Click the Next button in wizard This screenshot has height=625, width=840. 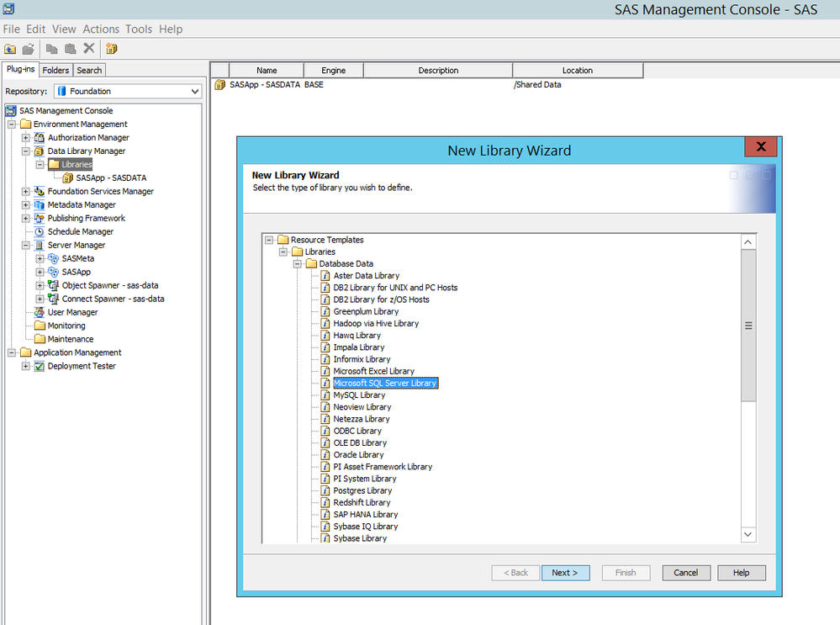coord(565,573)
